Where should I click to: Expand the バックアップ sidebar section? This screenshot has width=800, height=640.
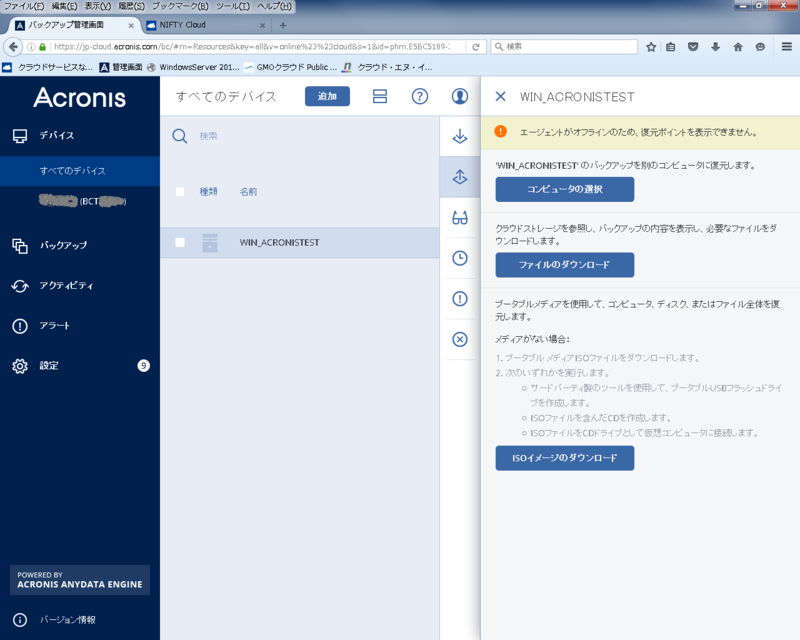(x=63, y=245)
